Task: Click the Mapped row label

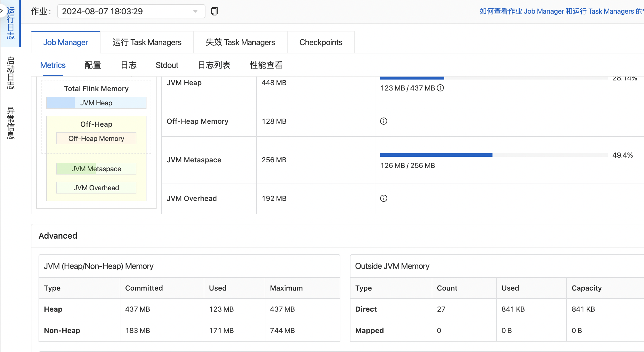Action: (369, 330)
